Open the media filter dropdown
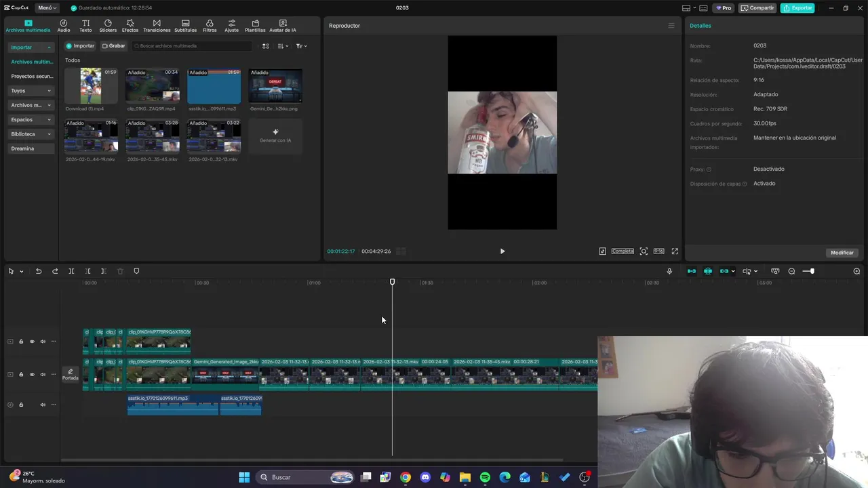Image resolution: width=868 pixels, height=488 pixels. (301, 46)
